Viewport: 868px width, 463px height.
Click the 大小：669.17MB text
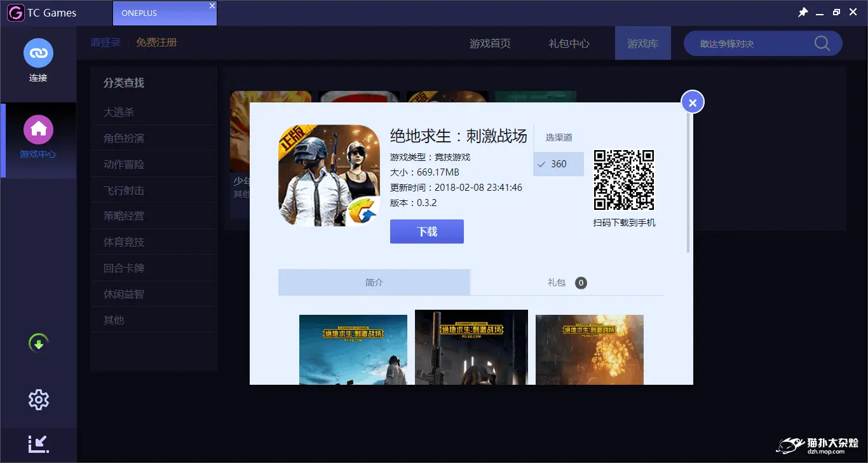tap(424, 172)
